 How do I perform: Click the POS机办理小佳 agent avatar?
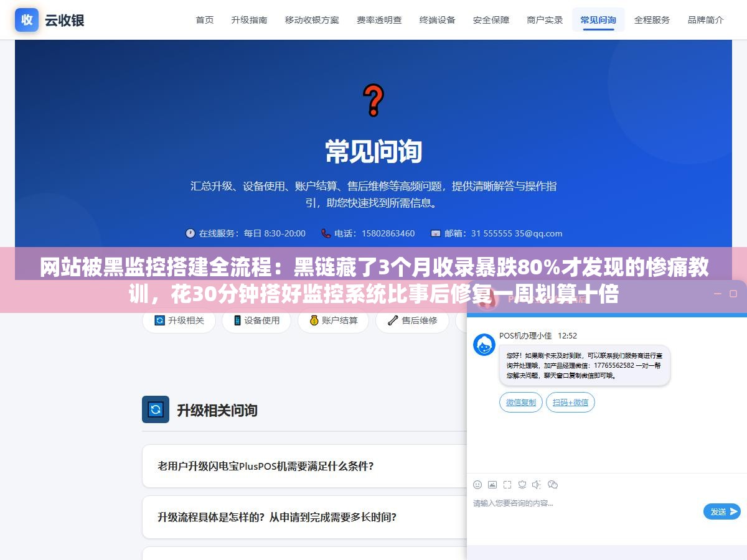[484, 344]
